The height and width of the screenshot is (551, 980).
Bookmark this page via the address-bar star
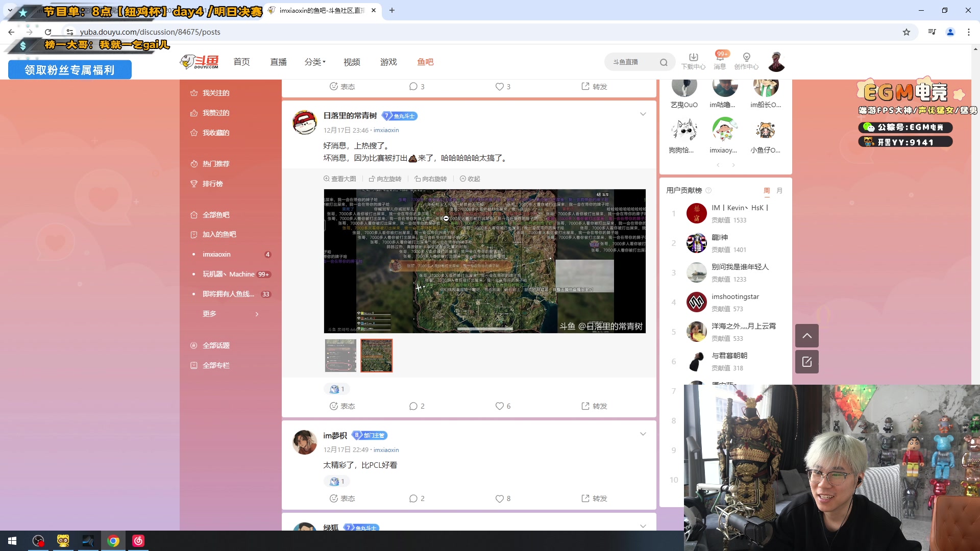point(906,32)
